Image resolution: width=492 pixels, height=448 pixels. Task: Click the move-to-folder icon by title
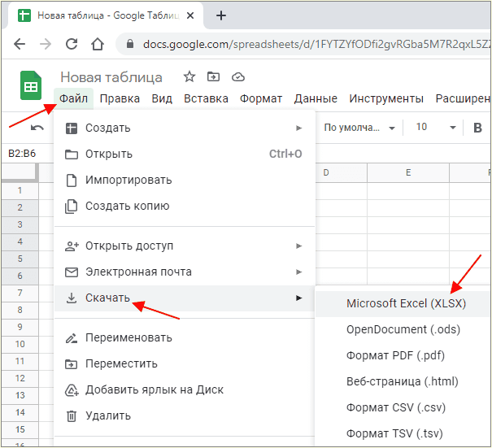tap(213, 76)
